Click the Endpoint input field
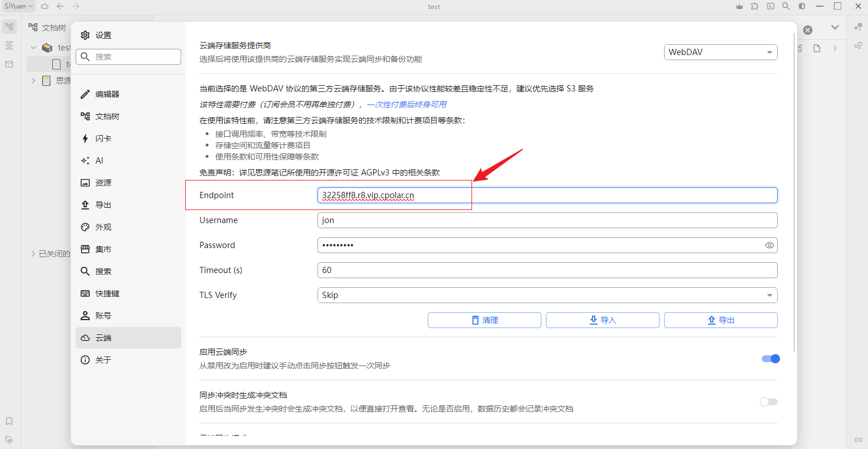 point(547,195)
